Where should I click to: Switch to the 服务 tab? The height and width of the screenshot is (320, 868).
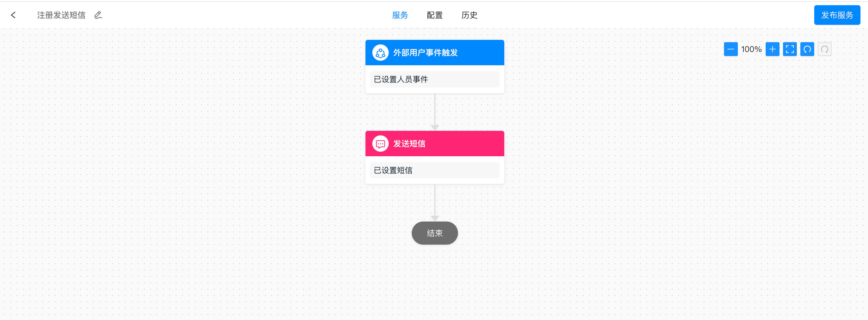tap(400, 15)
